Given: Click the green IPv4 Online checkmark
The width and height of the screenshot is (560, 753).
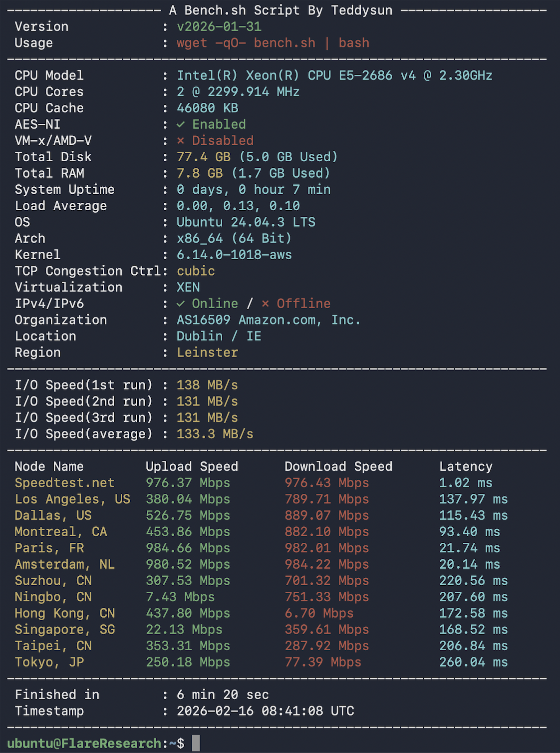Looking at the screenshot, I should click(181, 304).
